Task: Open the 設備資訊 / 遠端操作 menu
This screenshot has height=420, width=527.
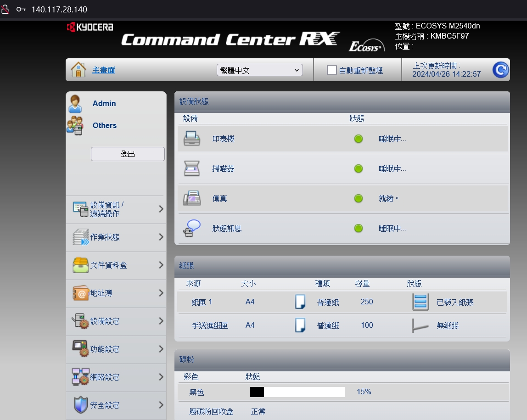Action: click(x=116, y=209)
